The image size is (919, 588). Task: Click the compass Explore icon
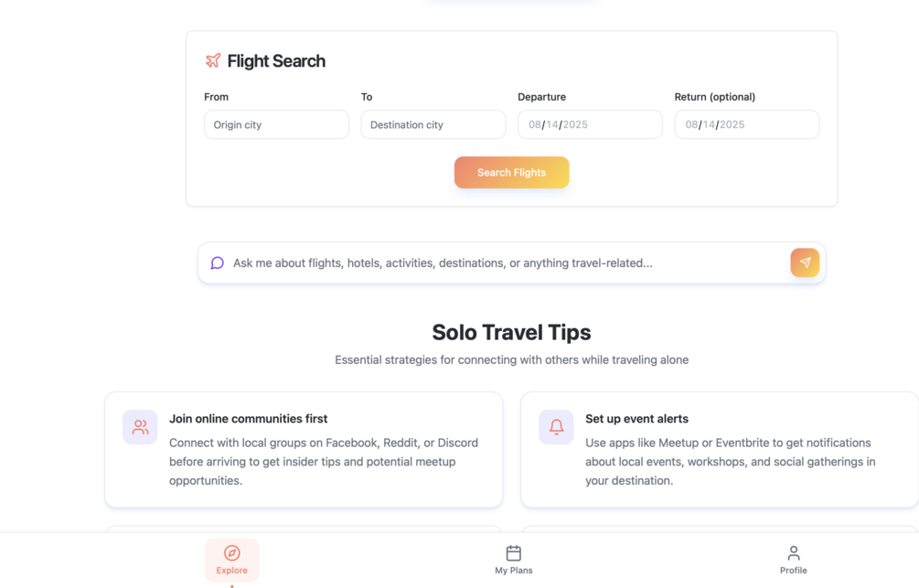232,553
